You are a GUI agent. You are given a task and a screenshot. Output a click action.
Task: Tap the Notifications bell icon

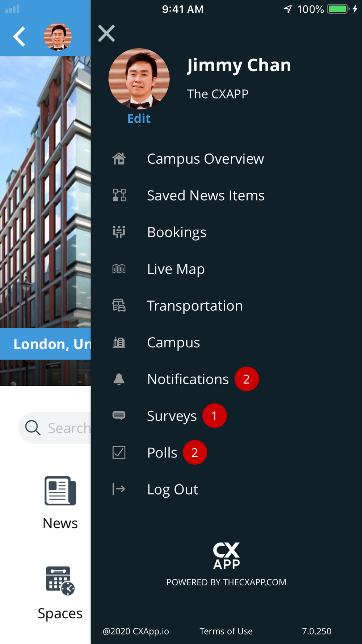(x=119, y=379)
